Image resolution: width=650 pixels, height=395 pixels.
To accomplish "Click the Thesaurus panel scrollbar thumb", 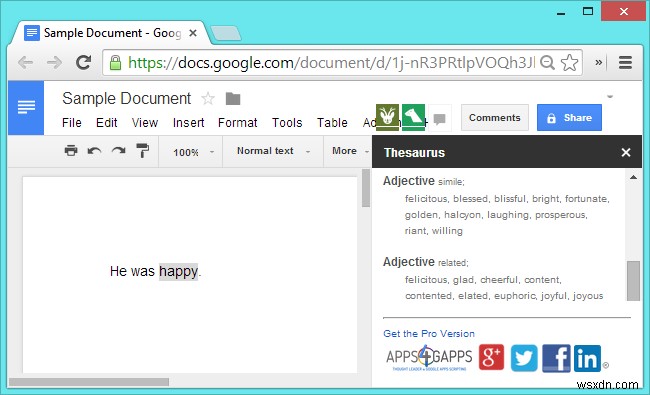I will pos(633,281).
